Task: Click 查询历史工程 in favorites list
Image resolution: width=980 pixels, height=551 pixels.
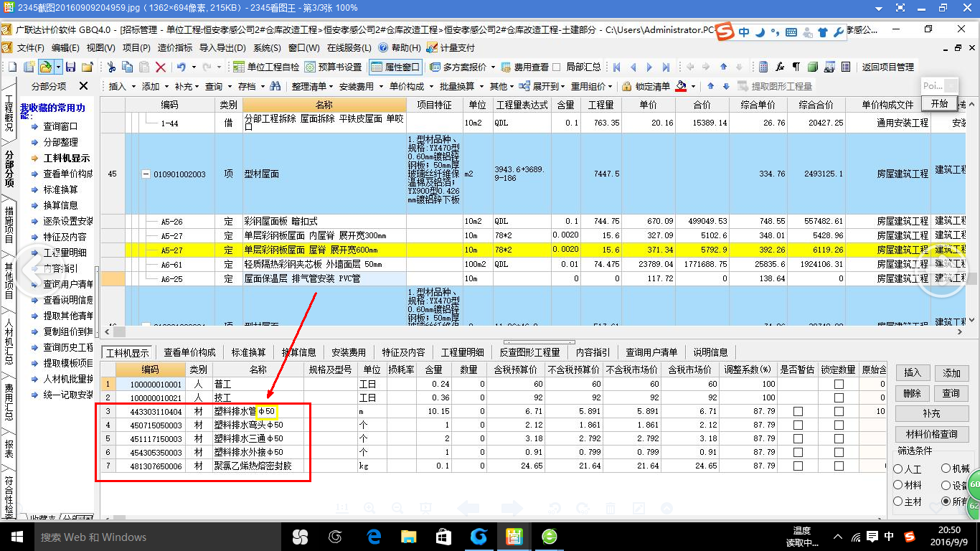Action: (68, 347)
